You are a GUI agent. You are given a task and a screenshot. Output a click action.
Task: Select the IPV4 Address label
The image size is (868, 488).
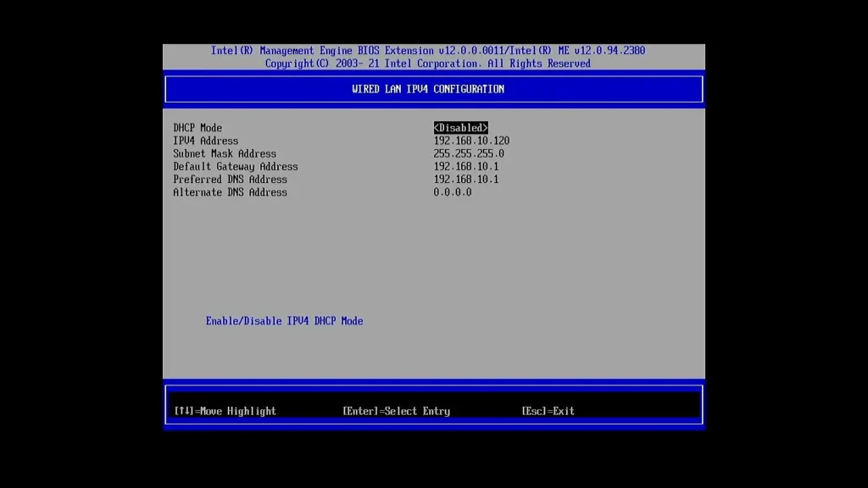[205, 141]
